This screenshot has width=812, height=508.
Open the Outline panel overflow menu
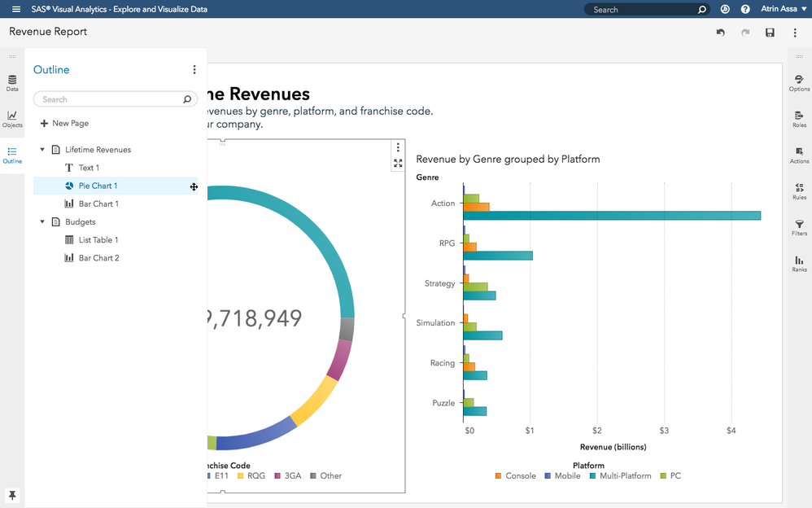pos(194,70)
